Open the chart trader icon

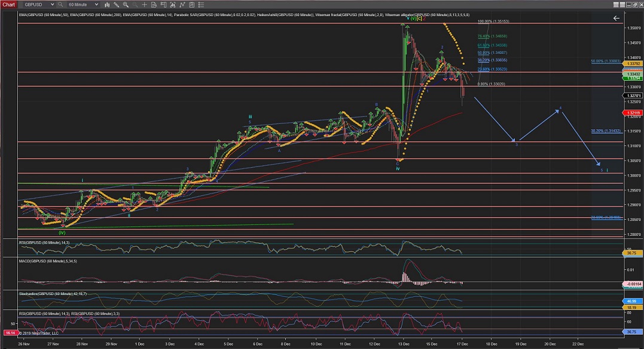[x=163, y=5]
